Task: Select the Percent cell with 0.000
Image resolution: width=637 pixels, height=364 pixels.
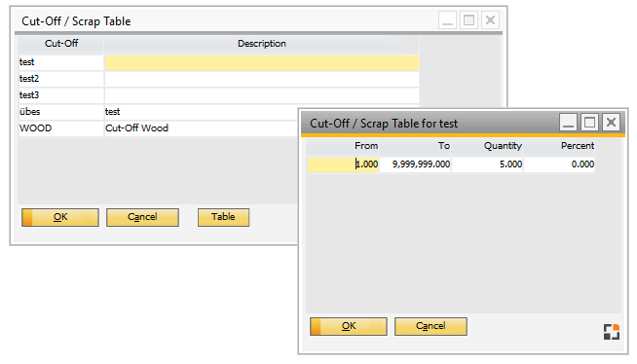Action: point(559,164)
